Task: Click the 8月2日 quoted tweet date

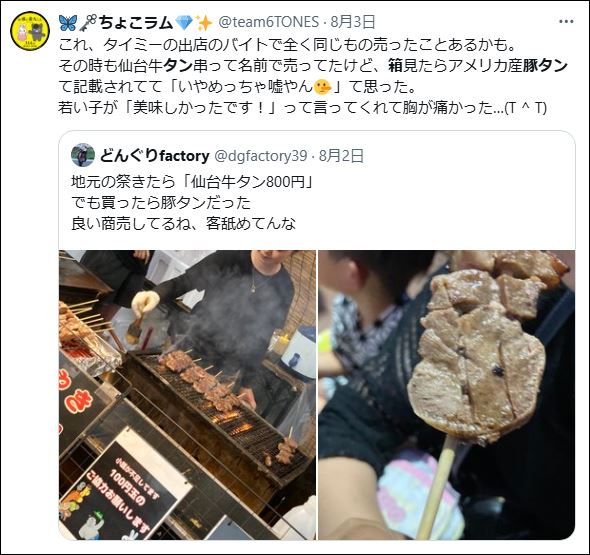Action: 341,156
